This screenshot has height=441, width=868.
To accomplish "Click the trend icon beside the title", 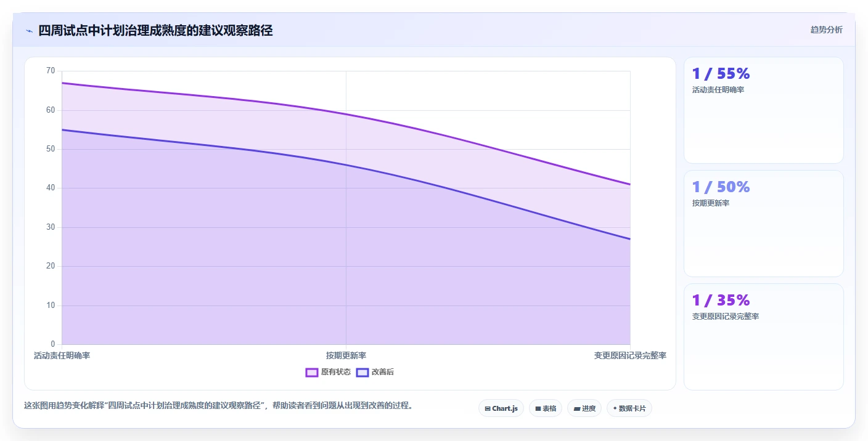I will pyautogui.click(x=29, y=30).
